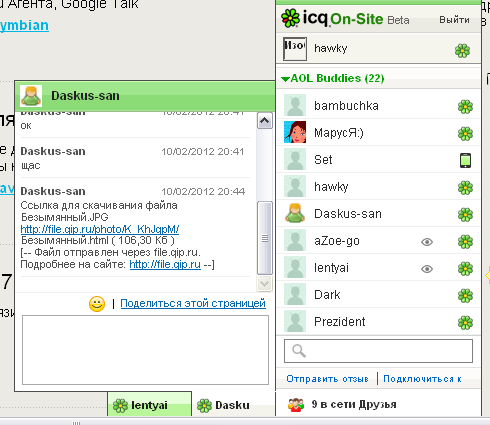Open the file.qip.ru/photo download link

100,229
